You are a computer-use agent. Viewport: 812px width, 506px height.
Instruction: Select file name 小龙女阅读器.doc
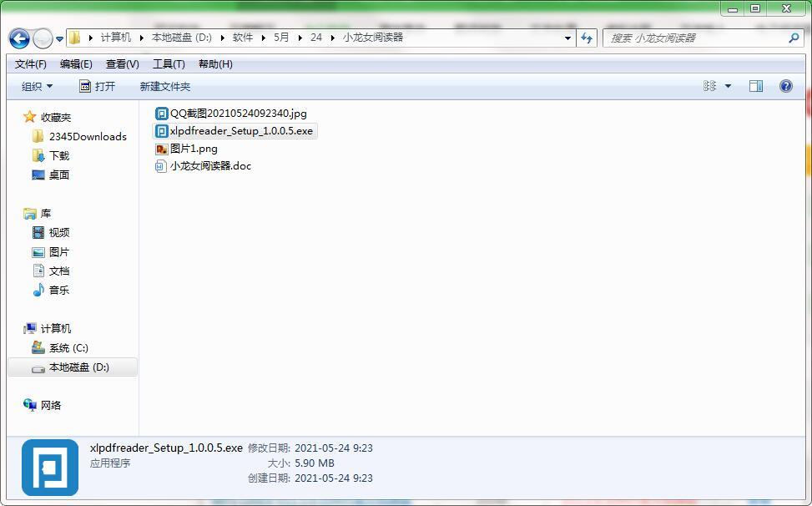[211, 166]
